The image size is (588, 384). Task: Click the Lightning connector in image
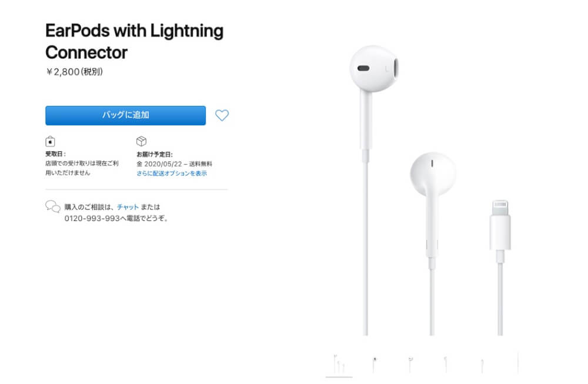pyautogui.click(x=500, y=225)
